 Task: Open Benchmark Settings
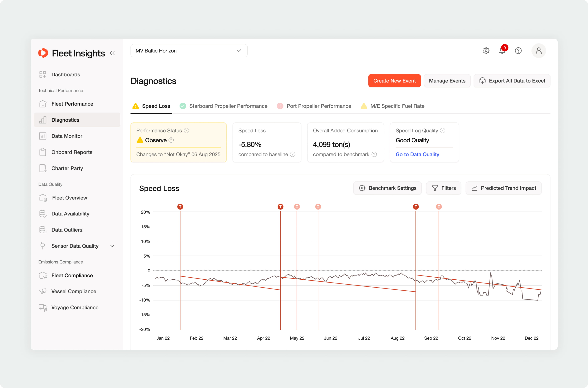(x=388, y=188)
